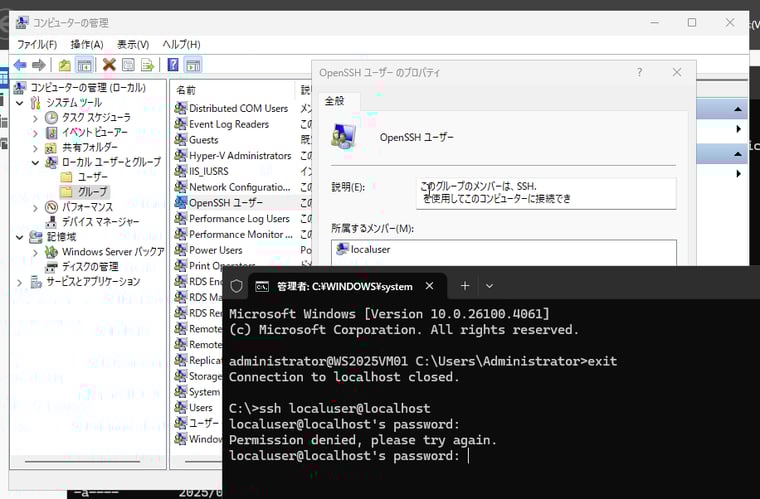Select the グループ folder in the tree
Screen dimensions: 760x499
point(92,192)
